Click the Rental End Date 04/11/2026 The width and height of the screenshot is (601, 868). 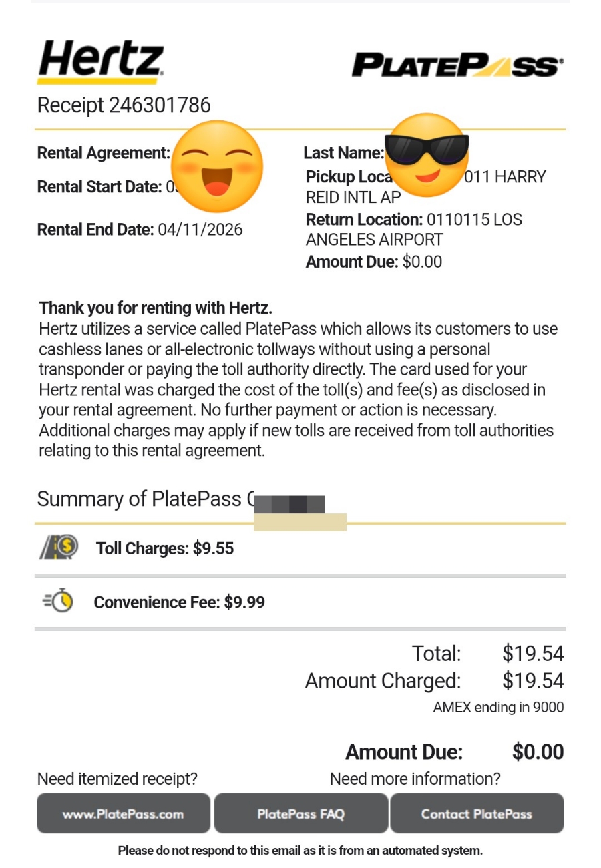click(x=140, y=230)
